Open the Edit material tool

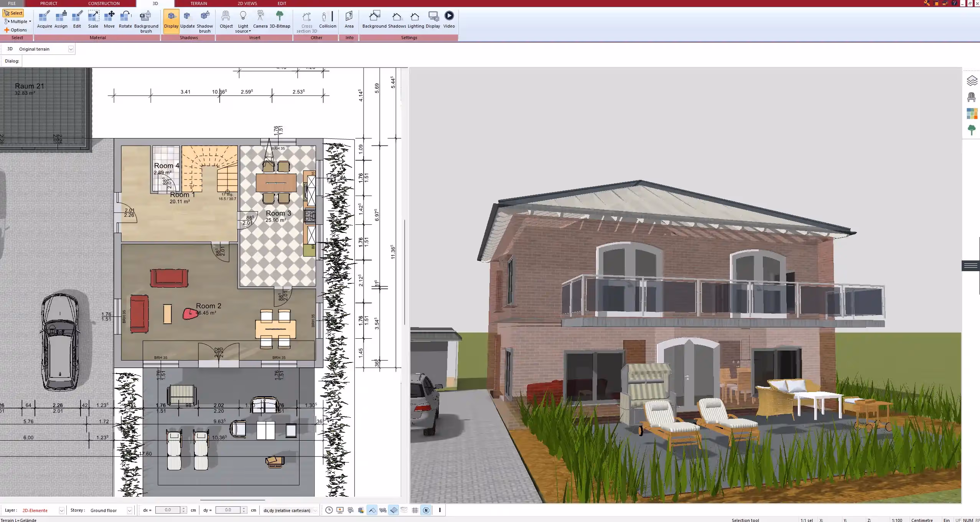pyautogui.click(x=77, y=20)
